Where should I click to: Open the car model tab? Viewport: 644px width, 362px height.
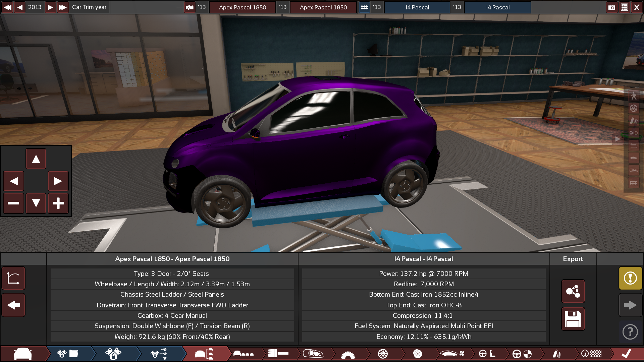click(x=23, y=354)
